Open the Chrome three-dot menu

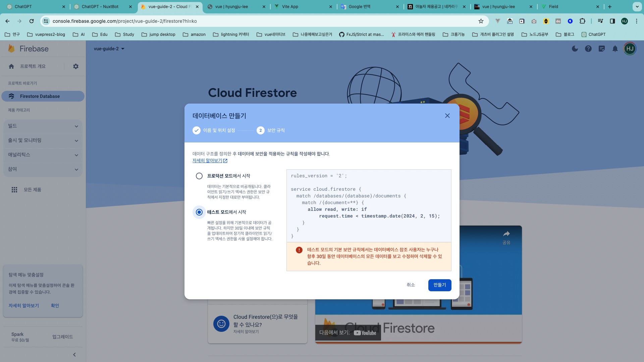coord(636,21)
